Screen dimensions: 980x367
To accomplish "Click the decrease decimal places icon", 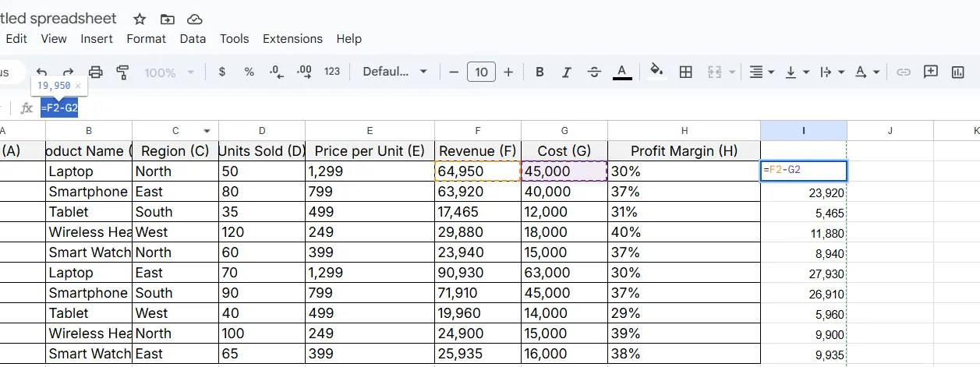I will pyautogui.click(x=276, y=72).
